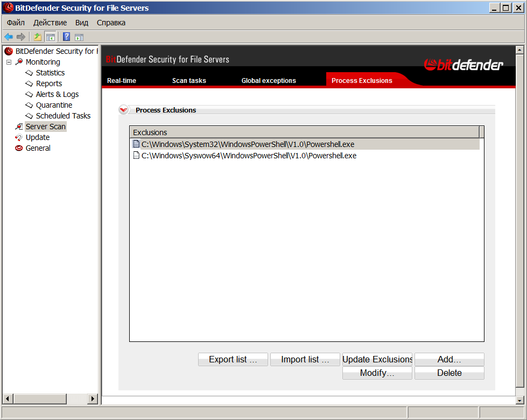This screenshot has width=527, height=420.
Task: Click the Statistics node icon
Action: pos(29,73)
